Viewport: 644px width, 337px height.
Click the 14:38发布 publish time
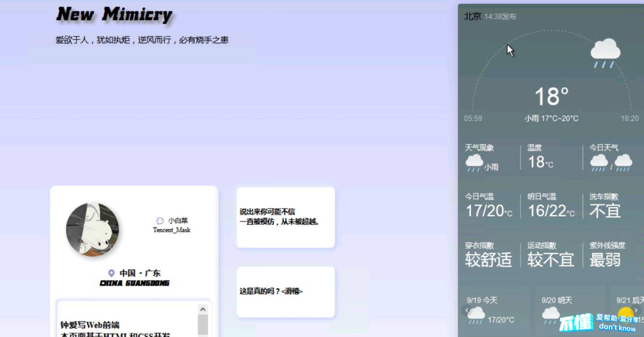pos(500,16)
